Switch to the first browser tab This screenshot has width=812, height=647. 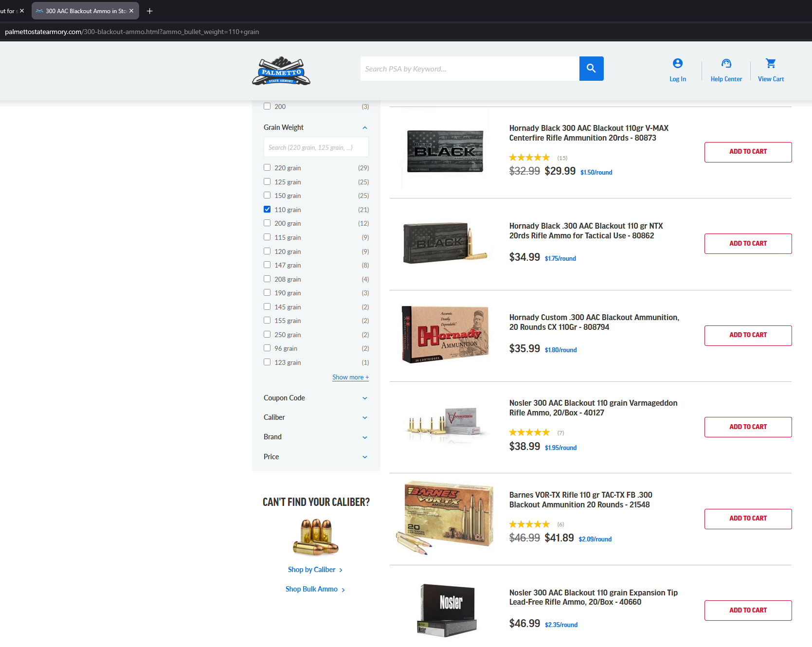tap(8, 11)
